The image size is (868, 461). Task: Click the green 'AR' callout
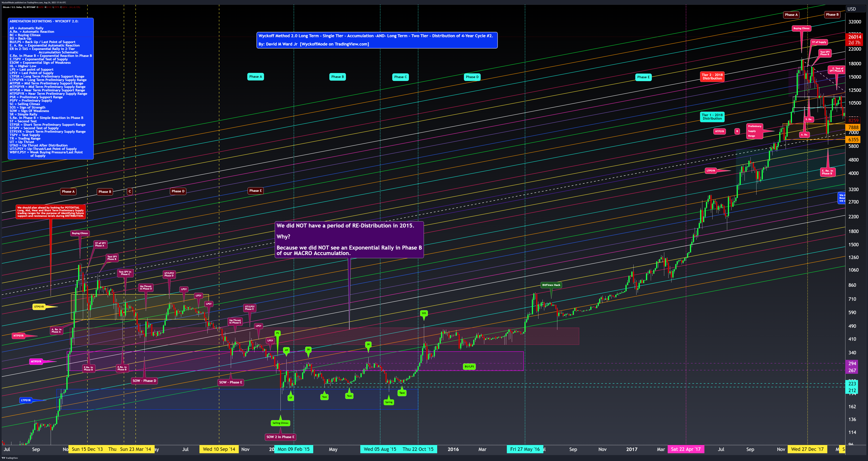(x=286, y=350)
